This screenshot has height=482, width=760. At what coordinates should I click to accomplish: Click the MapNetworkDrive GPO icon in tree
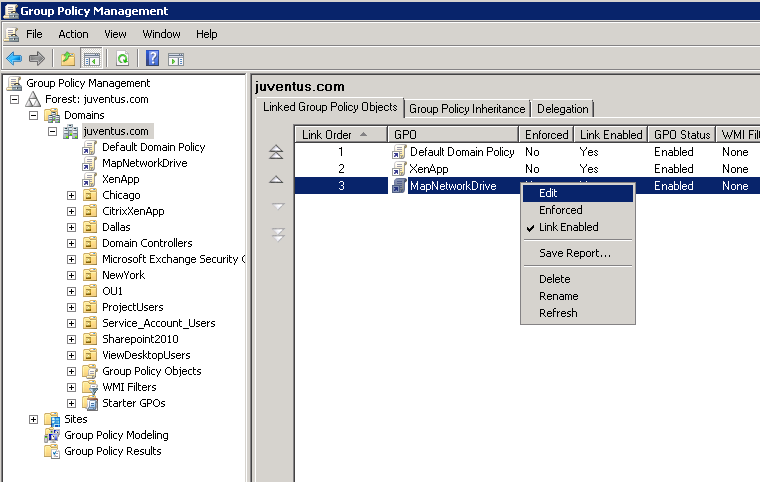89,163
